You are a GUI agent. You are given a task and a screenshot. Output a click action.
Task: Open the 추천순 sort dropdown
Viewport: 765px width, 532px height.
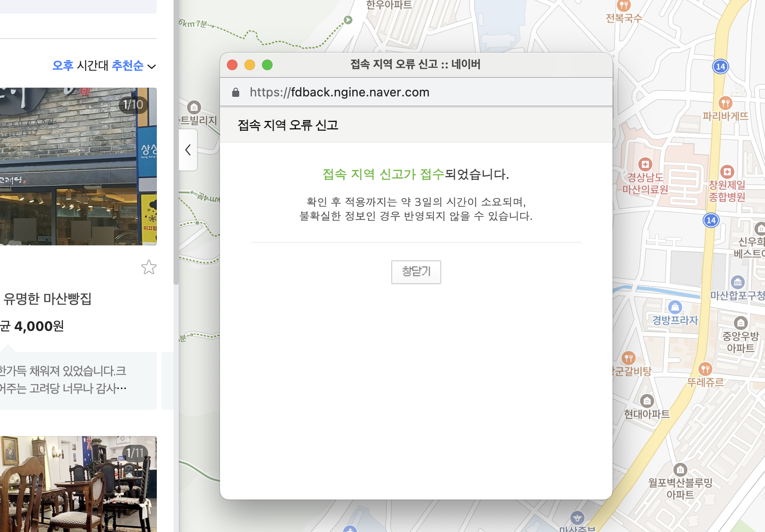pos(134,66)
